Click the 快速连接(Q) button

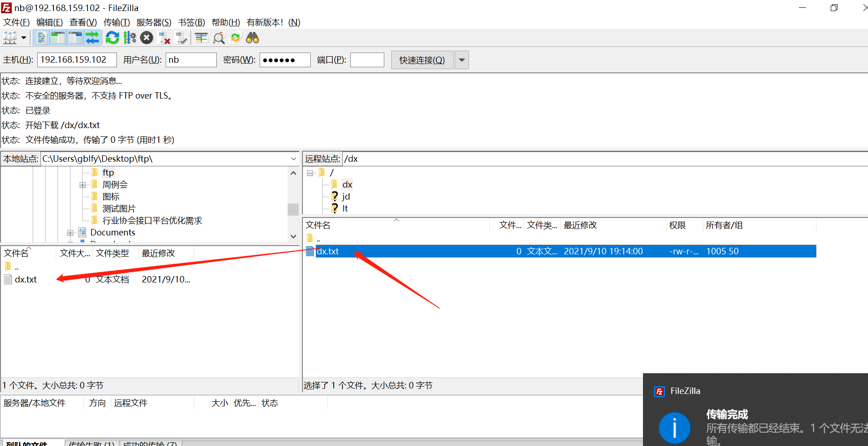(x=422, y=60)
